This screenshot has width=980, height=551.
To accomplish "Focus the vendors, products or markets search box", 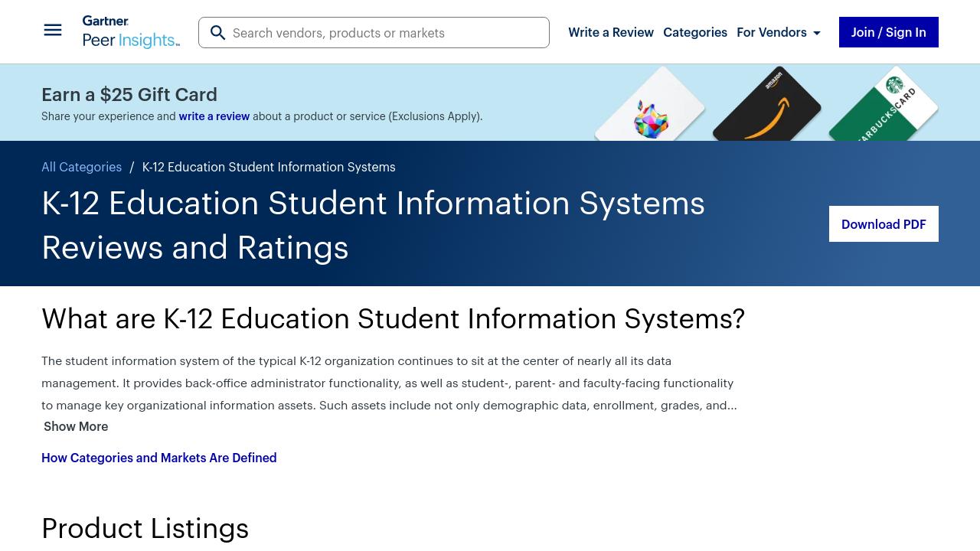I will click(x=387, y=33).
